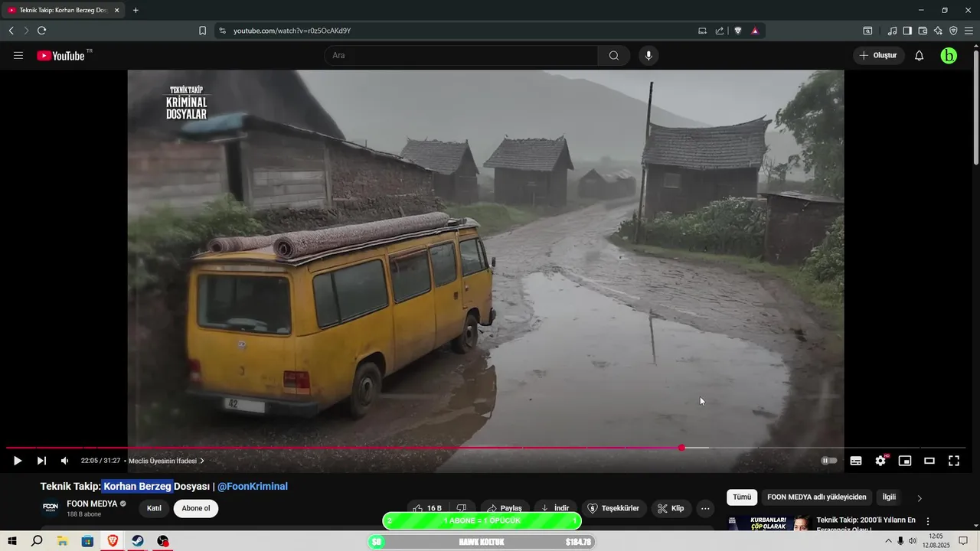Open options for the recommended video
980x551 pixels.
point(928,521)
